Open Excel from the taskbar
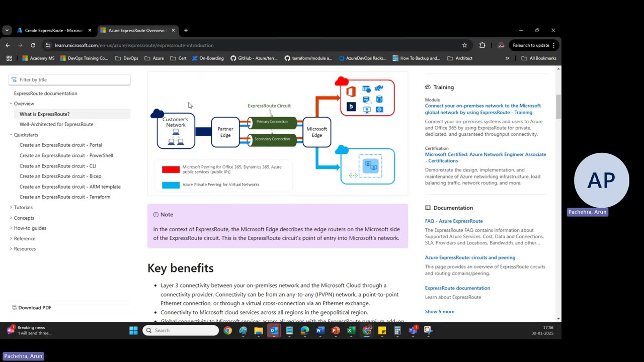Screen dimensions: 644x362 [x=351, y=330]
